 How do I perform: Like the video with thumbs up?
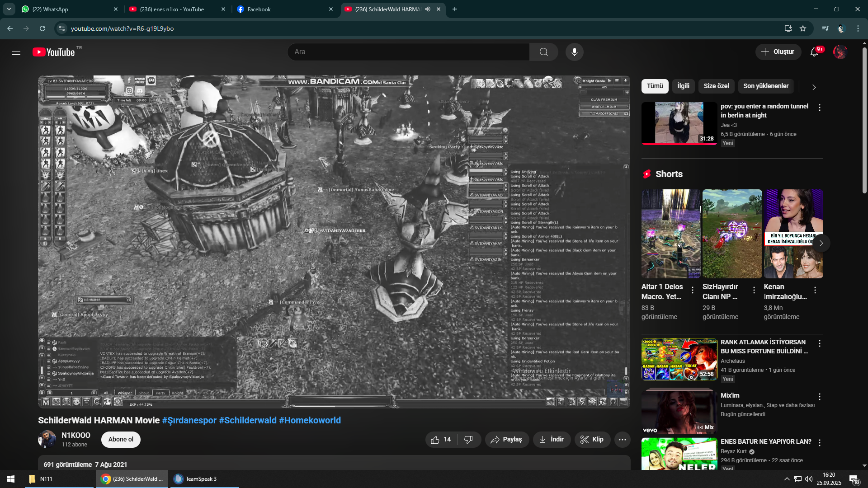tap(441, 439)
